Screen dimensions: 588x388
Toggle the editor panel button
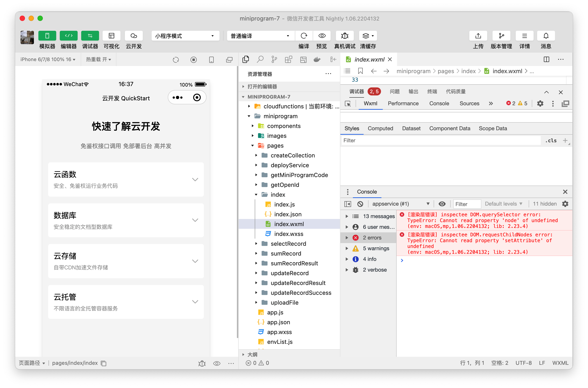coord(68,36)
